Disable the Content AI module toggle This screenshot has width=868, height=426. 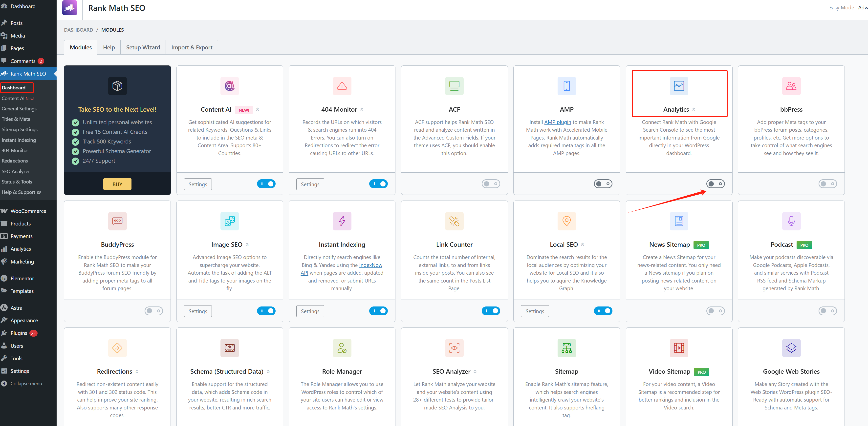pos(266,184)
